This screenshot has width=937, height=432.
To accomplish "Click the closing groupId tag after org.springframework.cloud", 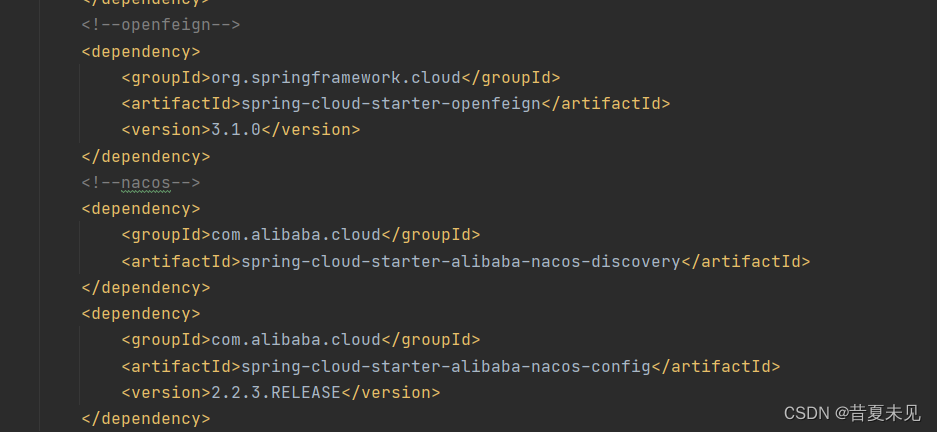I will coord(510,78).
